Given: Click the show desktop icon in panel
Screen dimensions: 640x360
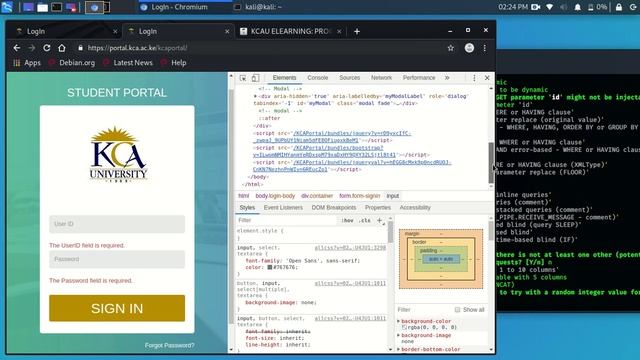Looking at the screenshot, I should [28, 7].
